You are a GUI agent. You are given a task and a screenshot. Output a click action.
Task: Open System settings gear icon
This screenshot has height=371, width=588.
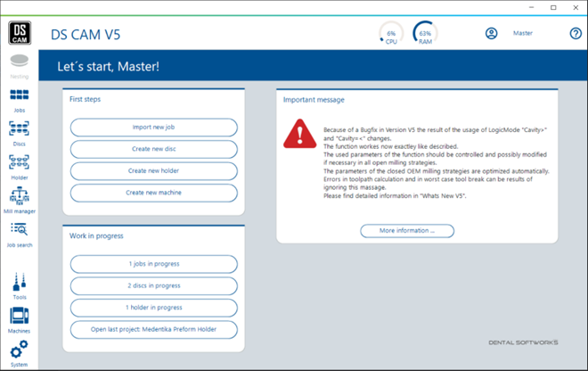[x=19, y=350]
